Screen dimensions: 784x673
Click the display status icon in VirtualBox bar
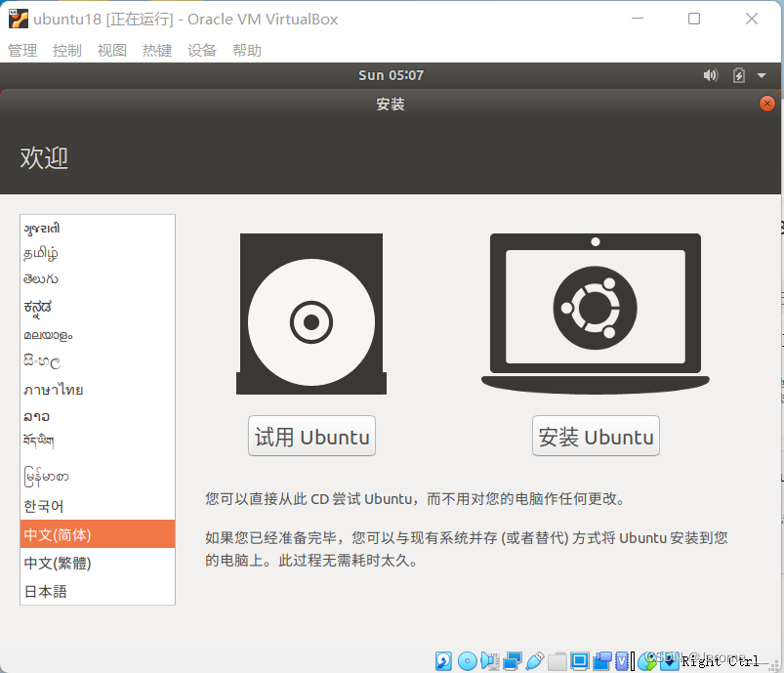click(581, 660)
